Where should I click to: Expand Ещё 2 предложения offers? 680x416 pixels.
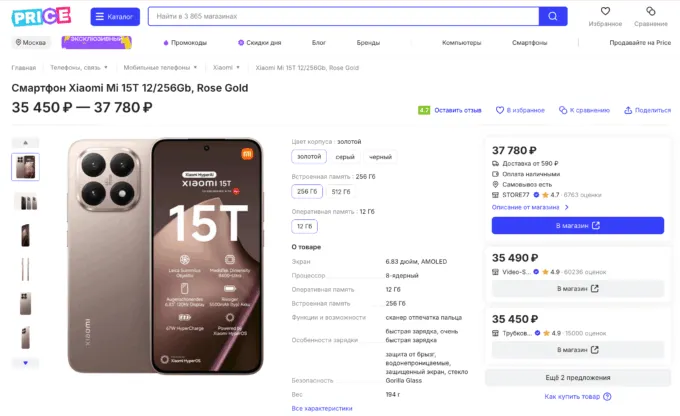[x=577, y=378]
